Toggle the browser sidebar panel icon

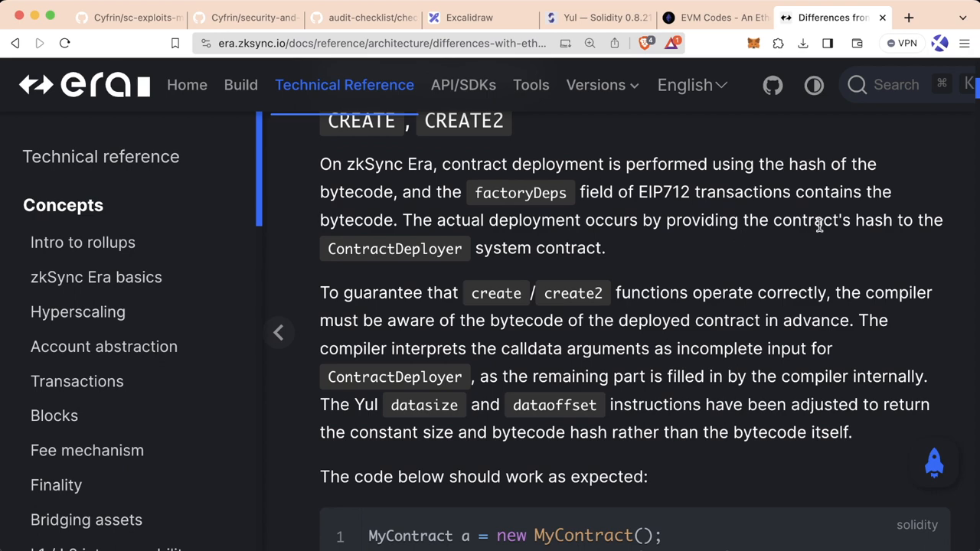(x=828, y=44)
